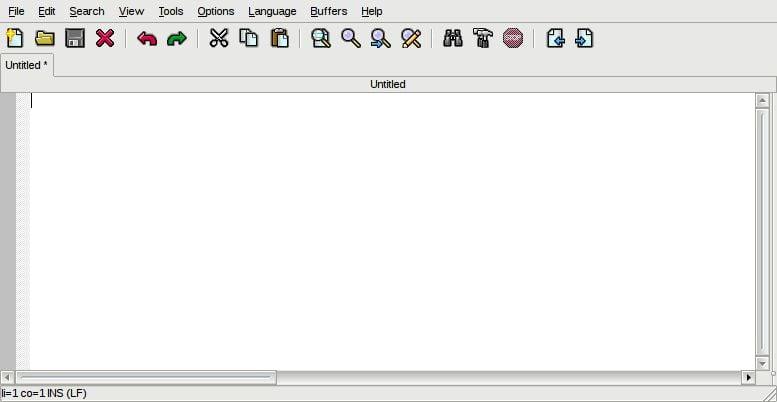Click the horizontal scrollbar thumb
Image resolution: width=777 pixels, height=402 pixels.
click(x=145, y=377)
